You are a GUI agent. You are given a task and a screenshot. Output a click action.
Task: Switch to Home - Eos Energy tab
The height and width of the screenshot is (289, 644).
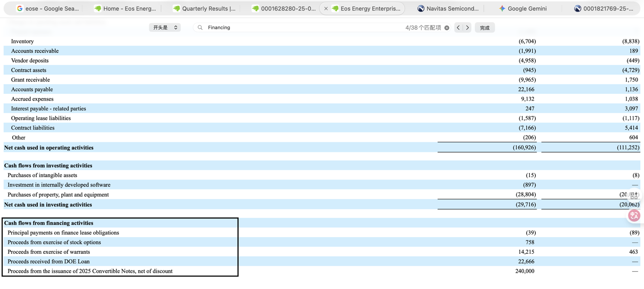pyautogui.click(x=125, y=9)
